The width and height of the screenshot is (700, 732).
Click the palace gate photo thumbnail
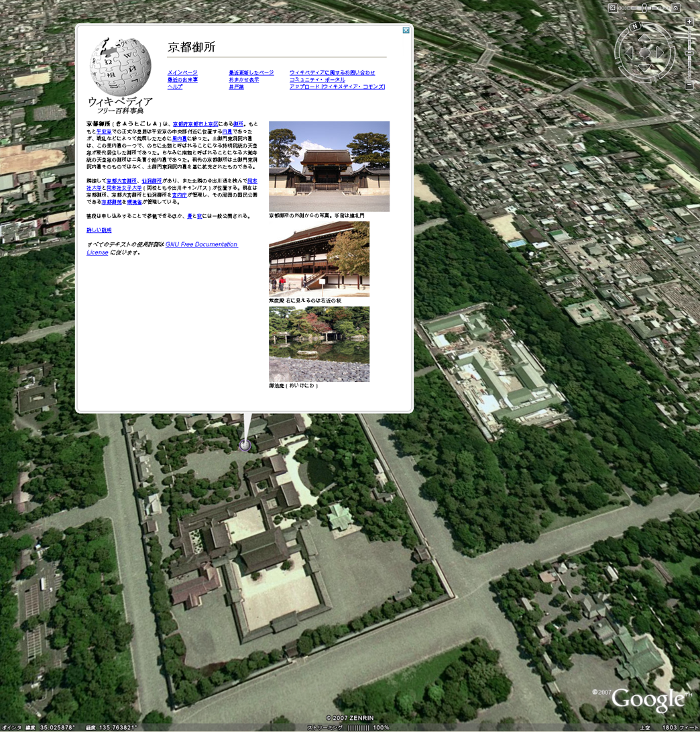point(329,166)
